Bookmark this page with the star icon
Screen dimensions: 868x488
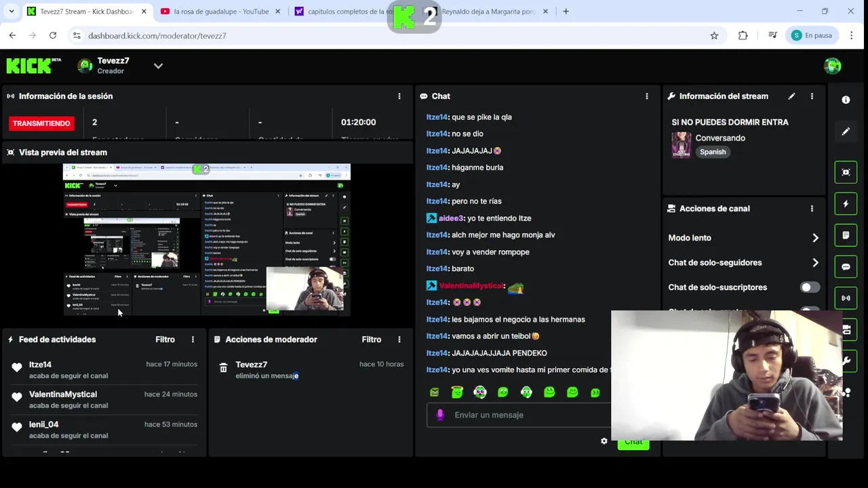714,35
